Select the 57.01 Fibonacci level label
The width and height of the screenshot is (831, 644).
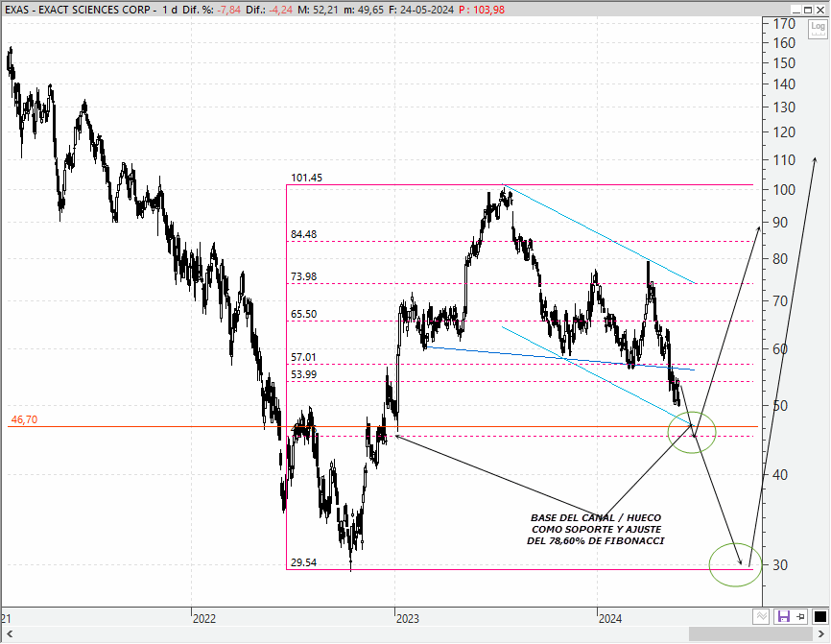click(x=303, y=357)
